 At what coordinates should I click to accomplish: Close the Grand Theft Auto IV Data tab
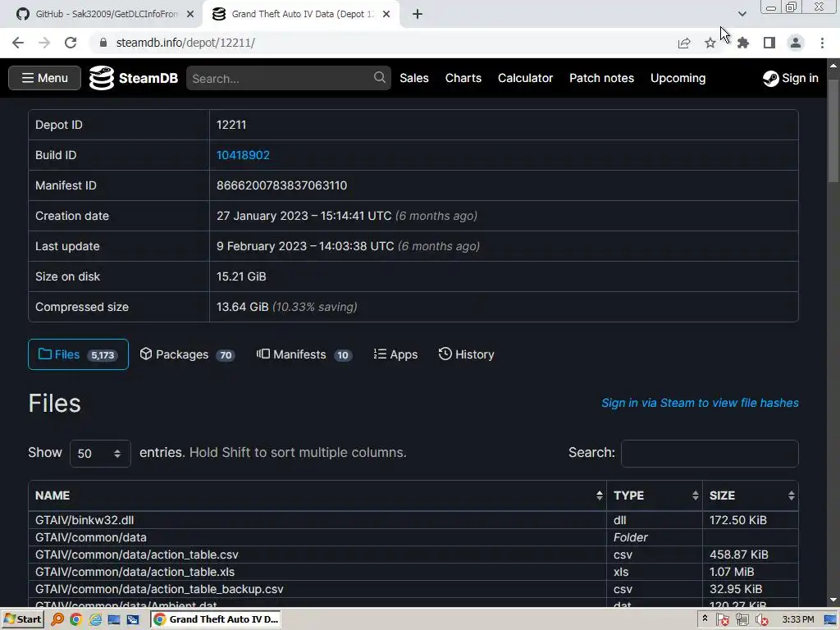pos(386,14)
